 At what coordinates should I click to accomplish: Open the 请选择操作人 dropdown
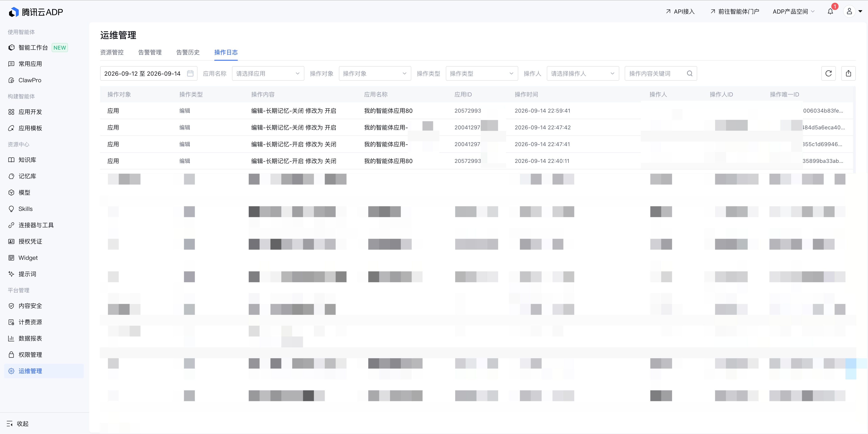click(x=583, y=73)
